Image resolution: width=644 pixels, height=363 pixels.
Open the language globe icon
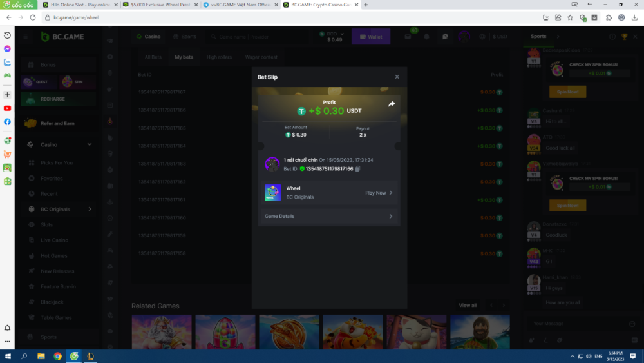click(x=482, y=37)
